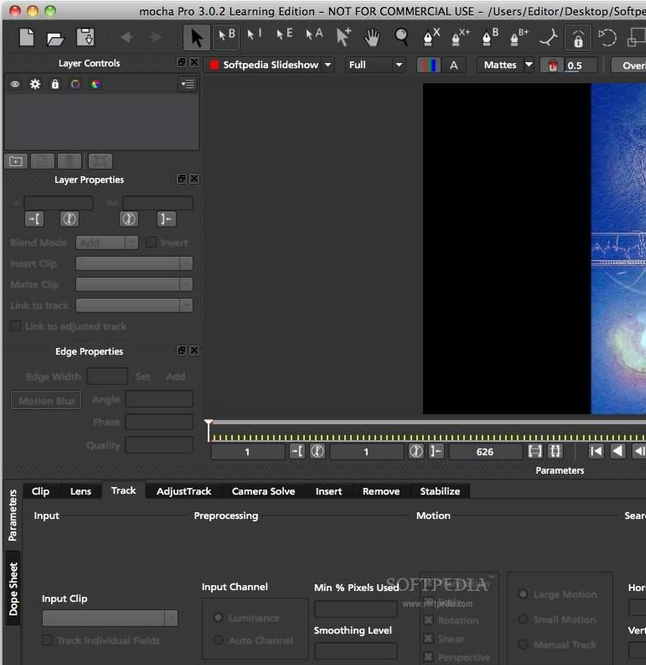Image resolution: width=646 pixels, height=665 pixels.
Task: Switch to the Remove tab
Action: (381, 491)
